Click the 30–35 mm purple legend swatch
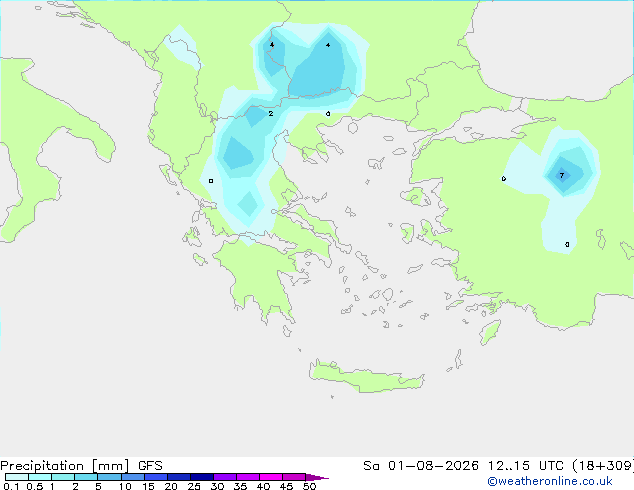This screenshot has height=490, width=634. coord(225,477)
